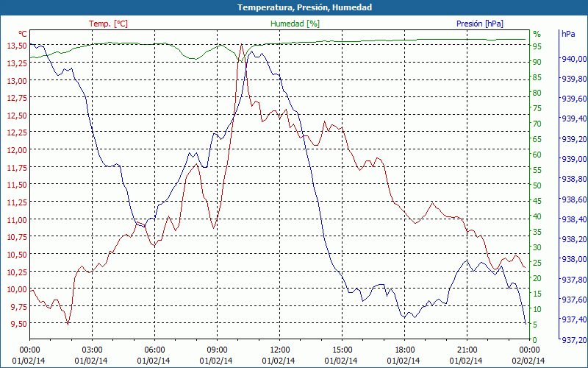Click time axis label "03:00"
Image resolution: width=588 pixels, height=368 pixels.
pyautogui.click(x=93, y=350)
